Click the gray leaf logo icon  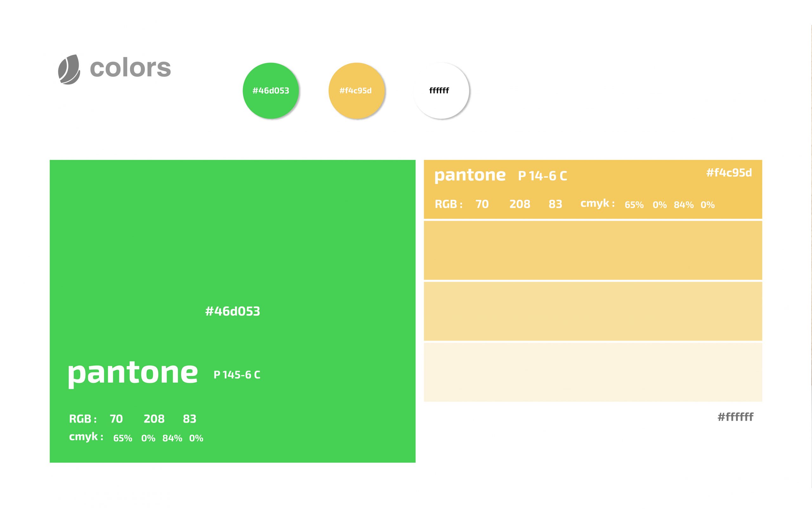(69, 69)
